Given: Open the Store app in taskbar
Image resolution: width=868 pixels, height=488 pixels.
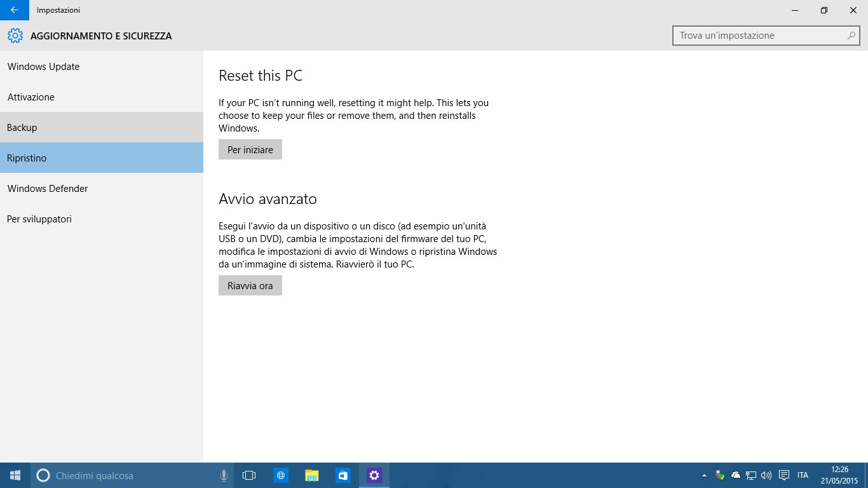Looking at the screenshot, I should [343, 475].
